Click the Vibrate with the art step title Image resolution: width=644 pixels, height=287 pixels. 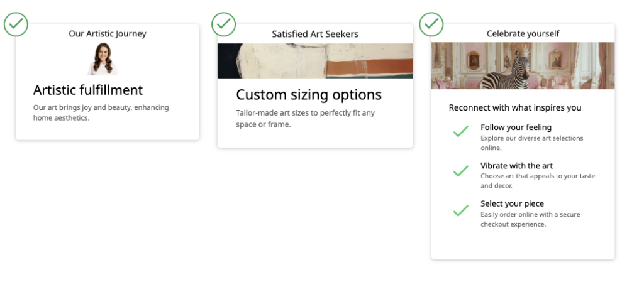pyautogui.click(x=516, y=166)
